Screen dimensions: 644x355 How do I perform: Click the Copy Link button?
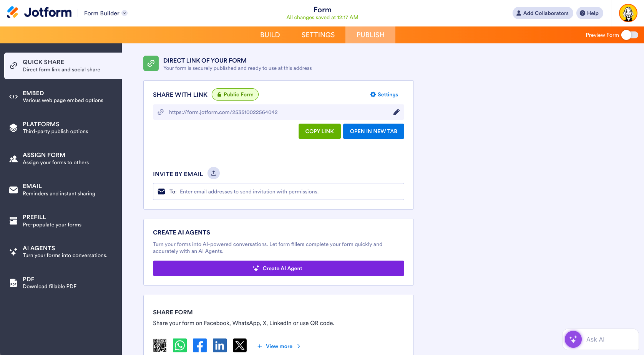[319, 131]
